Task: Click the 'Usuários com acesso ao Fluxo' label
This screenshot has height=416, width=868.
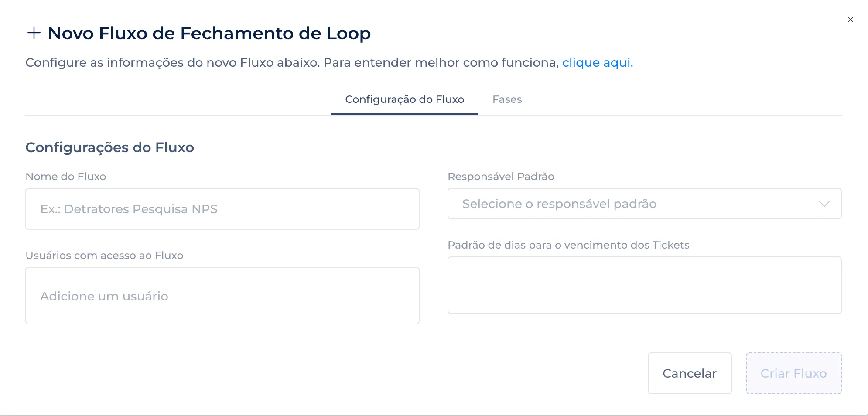Action: coord(104,256)
